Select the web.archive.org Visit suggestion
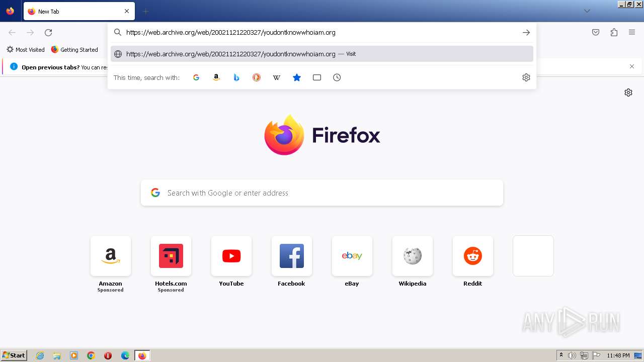 point(322,54)
